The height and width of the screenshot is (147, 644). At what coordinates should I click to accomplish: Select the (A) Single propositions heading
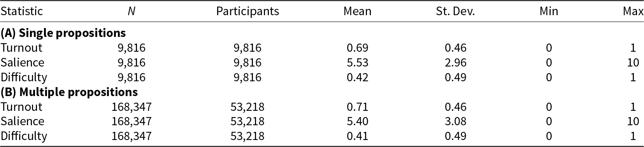pyautogui.click(x=63, y=33)
